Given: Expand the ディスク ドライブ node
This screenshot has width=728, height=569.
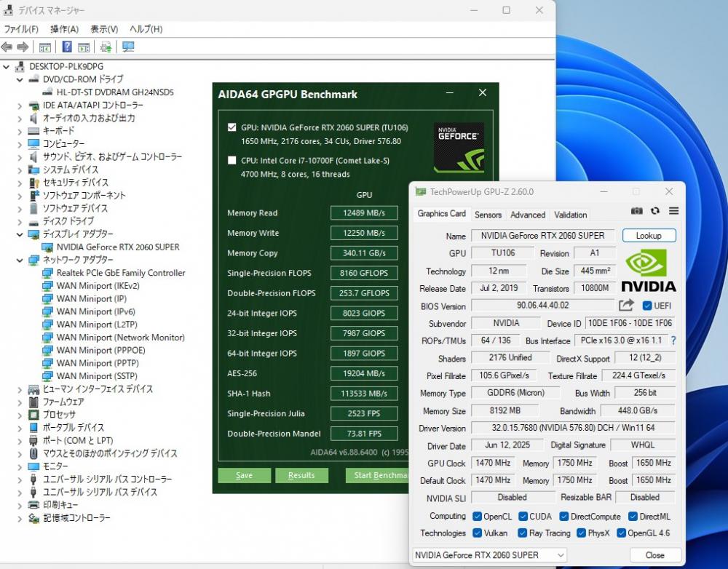Looking at the screenshot, I should [20, 221].
